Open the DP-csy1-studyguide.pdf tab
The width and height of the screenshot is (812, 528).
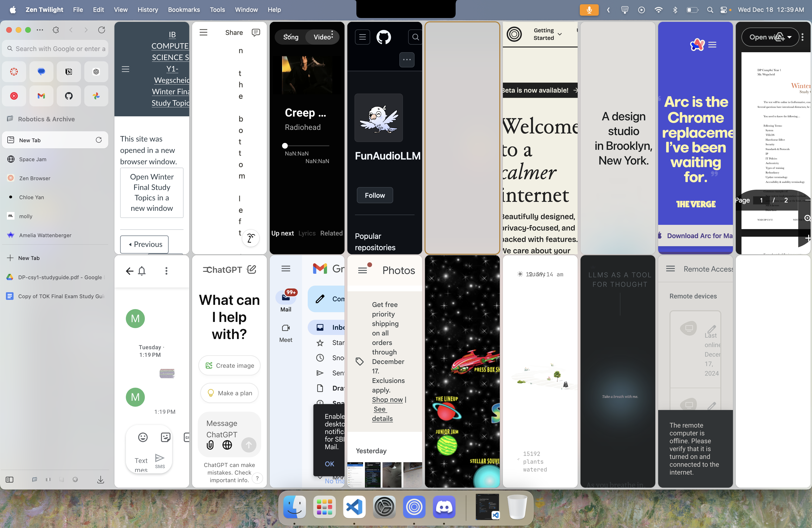(x=55, y=277)
